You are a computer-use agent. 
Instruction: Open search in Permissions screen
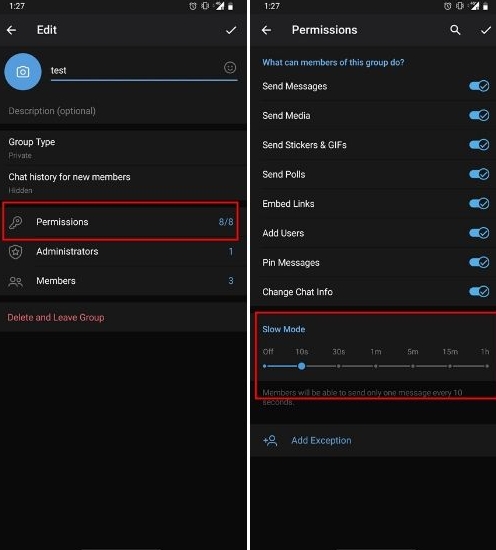pyautogui.click(x=455, y=30)
